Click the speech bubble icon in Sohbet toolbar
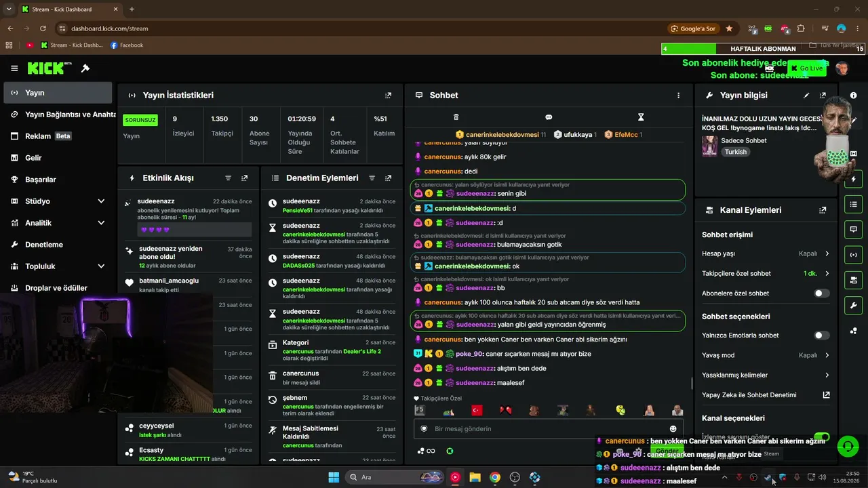The height and width of the screenshot is (488, 868). tap(549, 117)
